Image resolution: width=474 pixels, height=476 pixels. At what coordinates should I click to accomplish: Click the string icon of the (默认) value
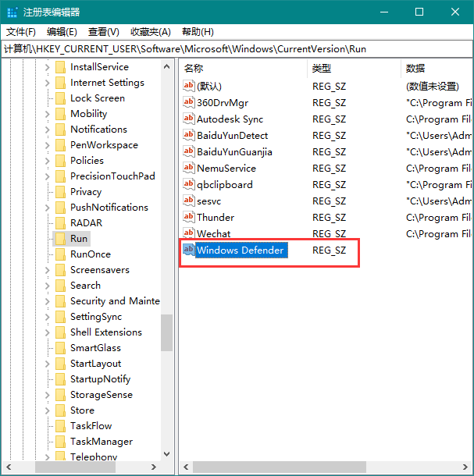[188, 86]
